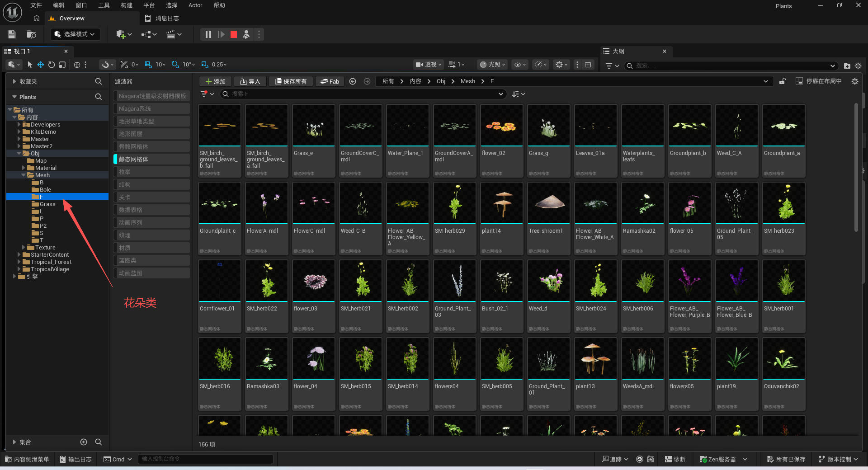Expand the 收藏夹 section
Image resolution: width=868 pixels, height=470 pixels.
14,81
